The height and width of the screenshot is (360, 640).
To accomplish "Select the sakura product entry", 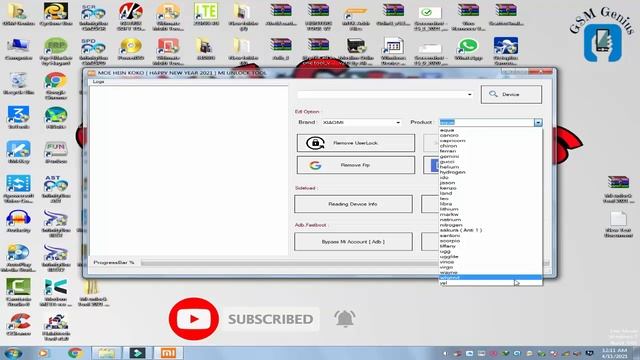I will click(491, 230).
